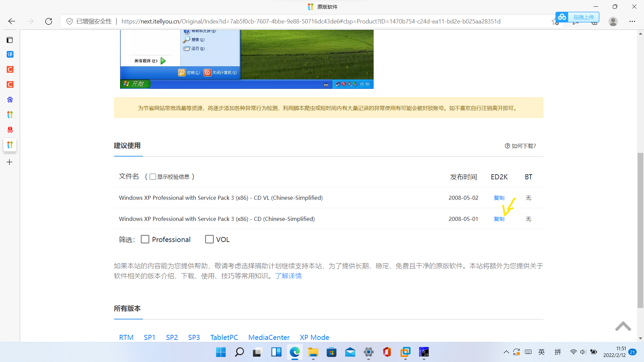Viewport: 644px width, 362px height.
Task: Go back with the back arrow
Action: click(12, 21)
